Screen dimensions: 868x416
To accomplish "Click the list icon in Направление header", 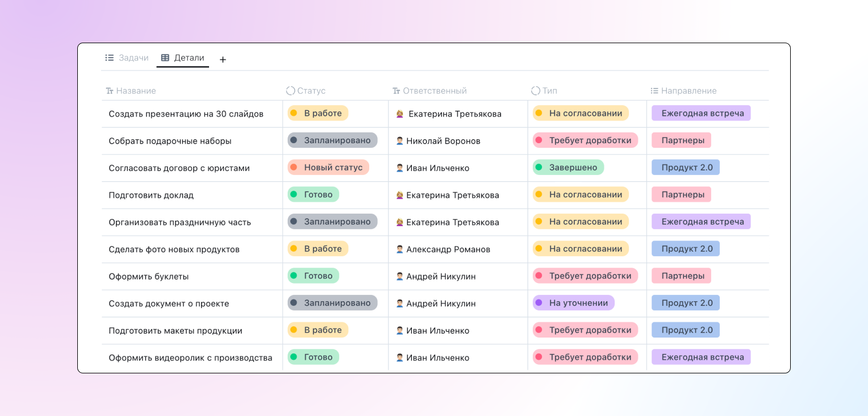I will pos(654,91).
